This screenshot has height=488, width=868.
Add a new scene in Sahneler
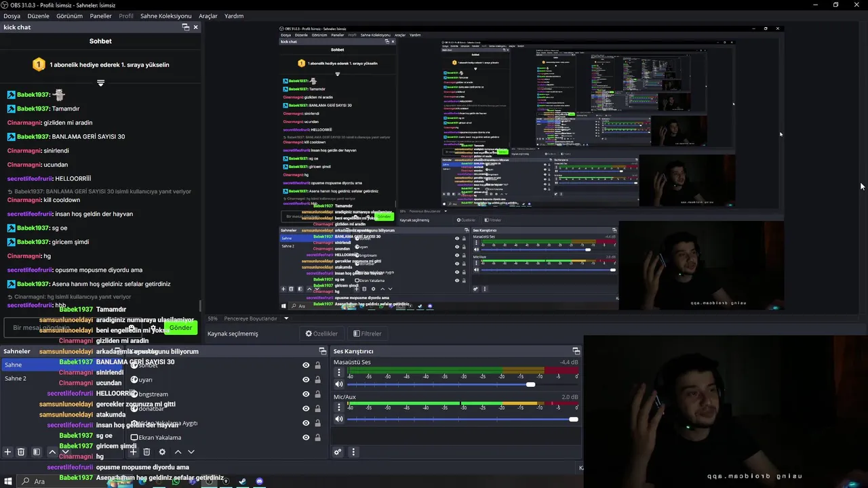coord(7,452)
